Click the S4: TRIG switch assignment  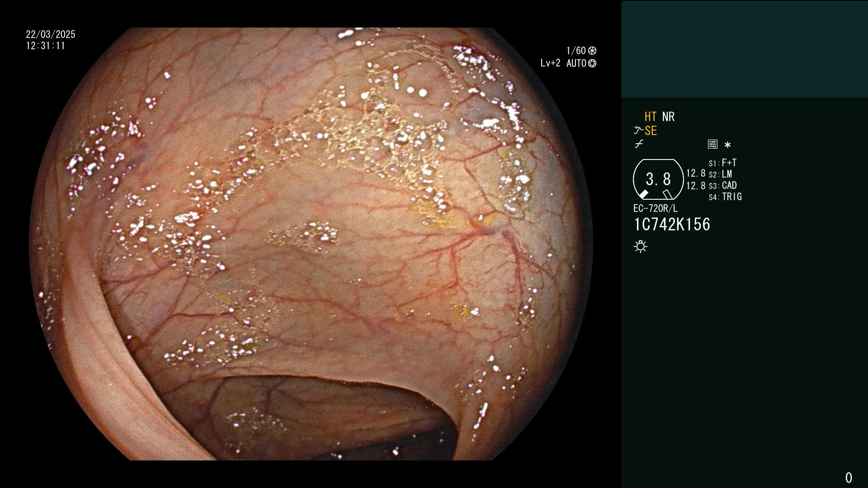pos(725,197)
